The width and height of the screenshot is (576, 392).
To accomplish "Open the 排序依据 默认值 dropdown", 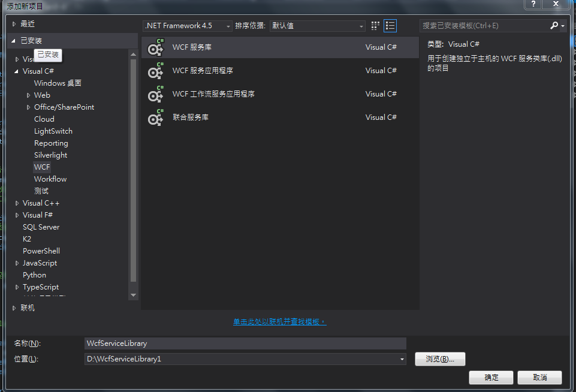I will click(x=360, y=26).
